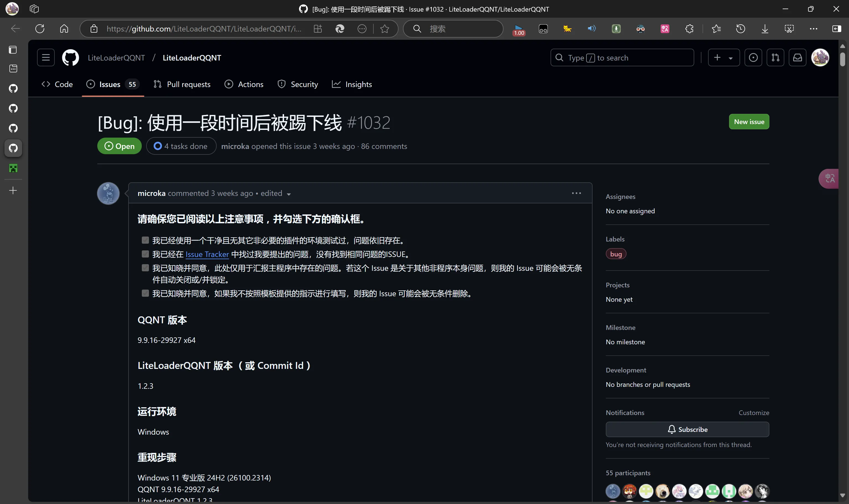
Task: Open the GitHub issues shortcut icon in header
Action: 753,58
